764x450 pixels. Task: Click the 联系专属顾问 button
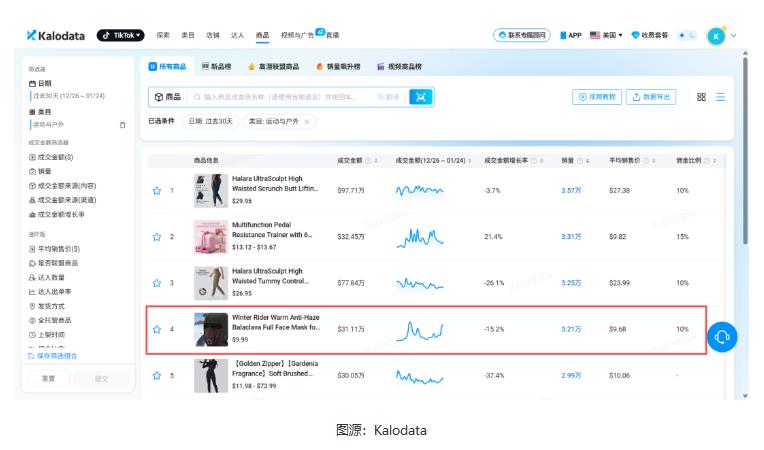pyautogui.click(x=522, y=35)
